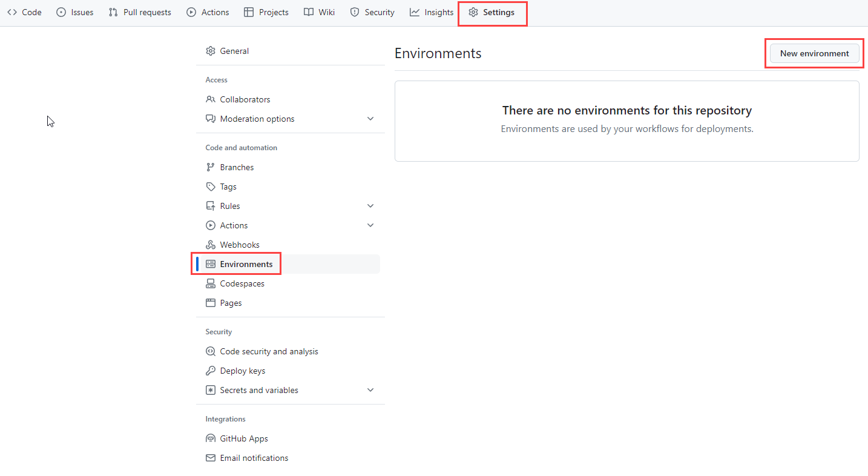Click 'Environments are used by your workflows' text
Viewport: 868px width, 476px height.
[627, 129]
